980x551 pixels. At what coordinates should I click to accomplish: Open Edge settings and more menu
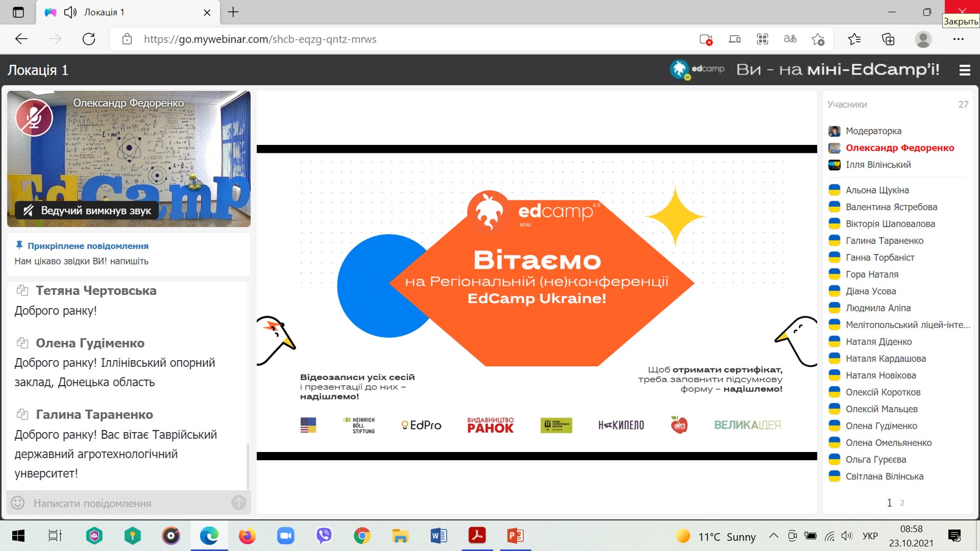tap(958, 39)
